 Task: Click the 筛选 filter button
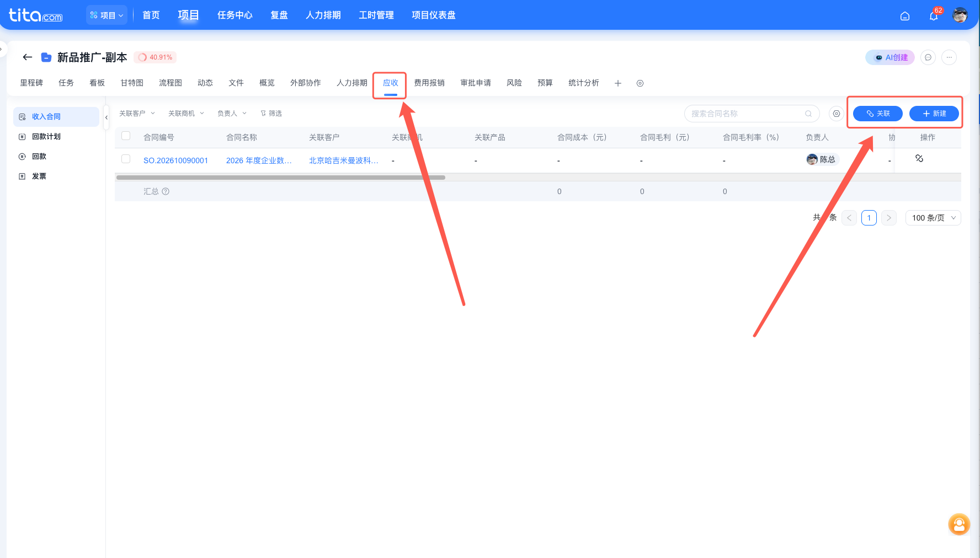271,114
